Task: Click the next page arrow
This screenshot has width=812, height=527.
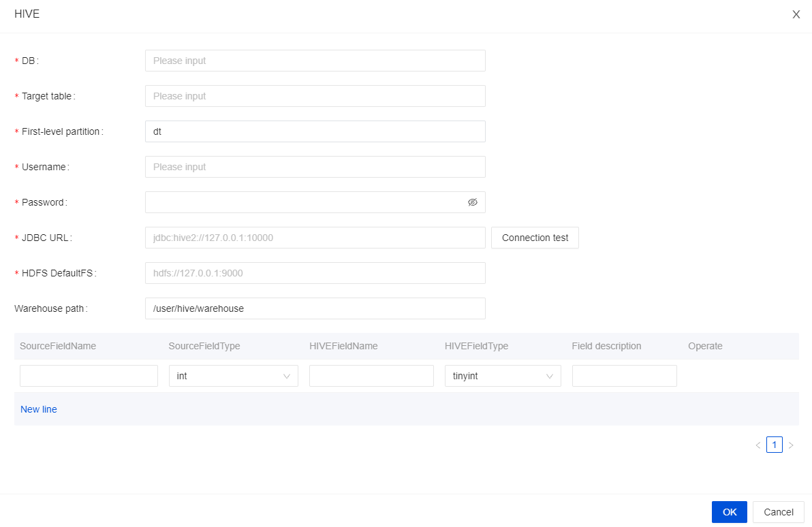Action: [791, 445]
